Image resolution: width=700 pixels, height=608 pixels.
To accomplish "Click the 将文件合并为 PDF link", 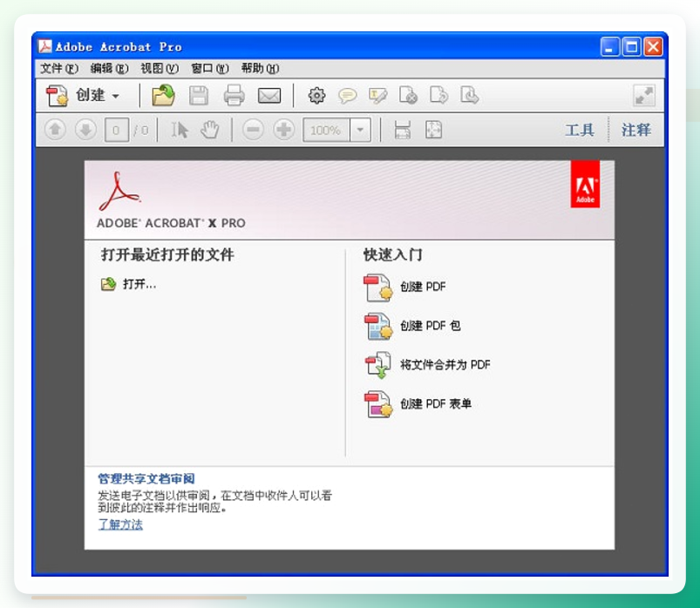I will pos(445,365).
